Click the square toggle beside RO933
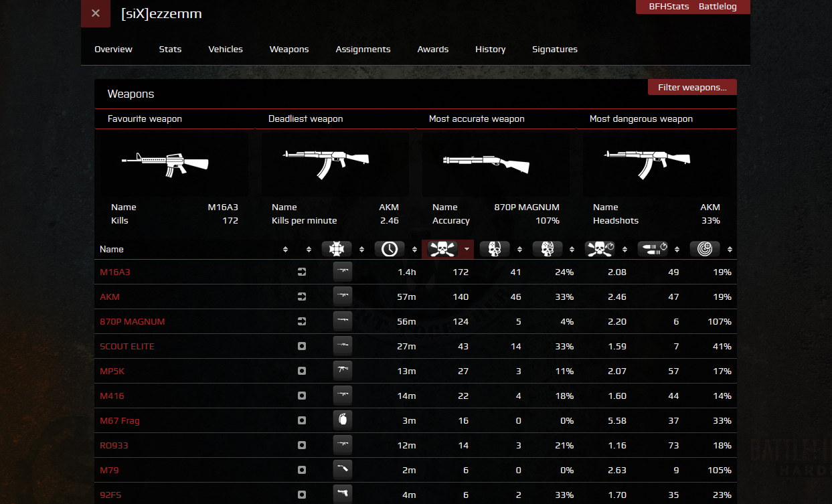The height and width of the screenshot is (504, 832). point(302,445)
